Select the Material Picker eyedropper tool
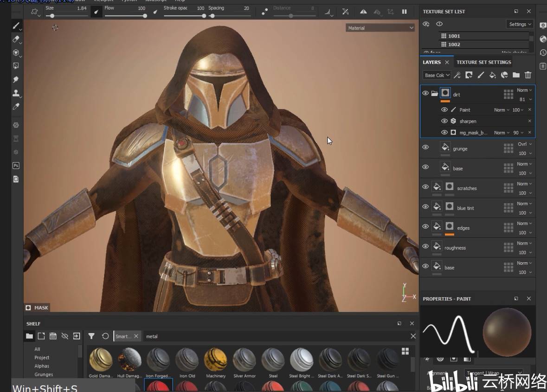The image size is (547, 392). (16, 107)
